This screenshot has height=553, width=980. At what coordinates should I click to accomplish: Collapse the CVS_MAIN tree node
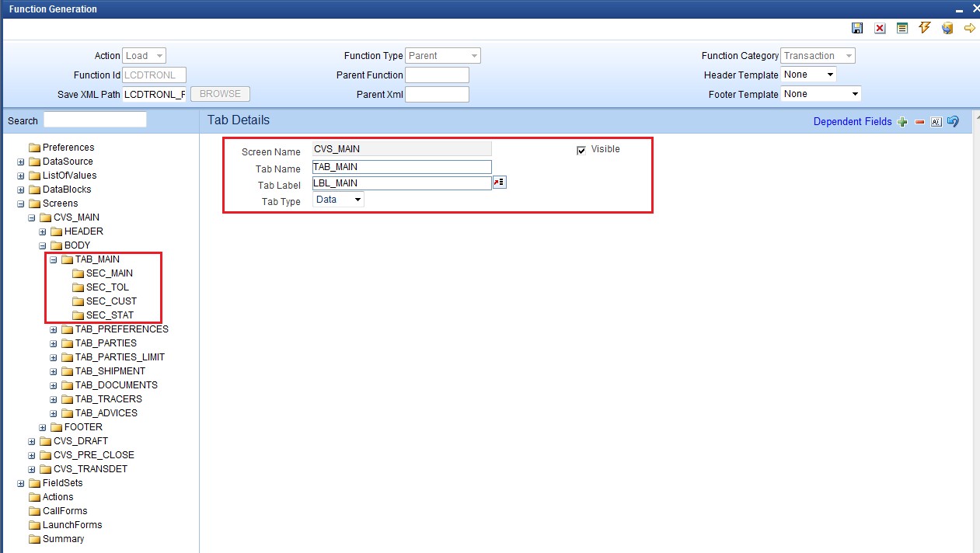32,217
